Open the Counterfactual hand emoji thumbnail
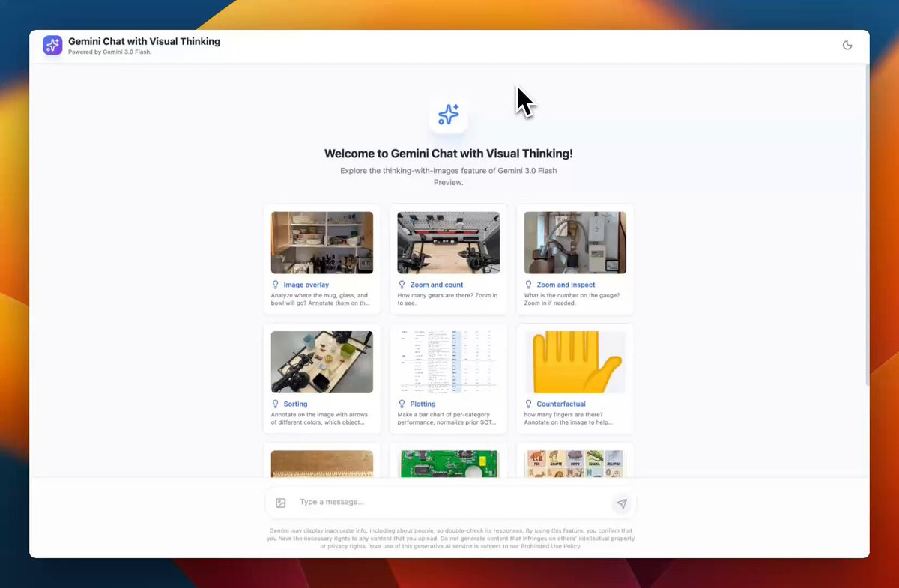 click(575, 362)
